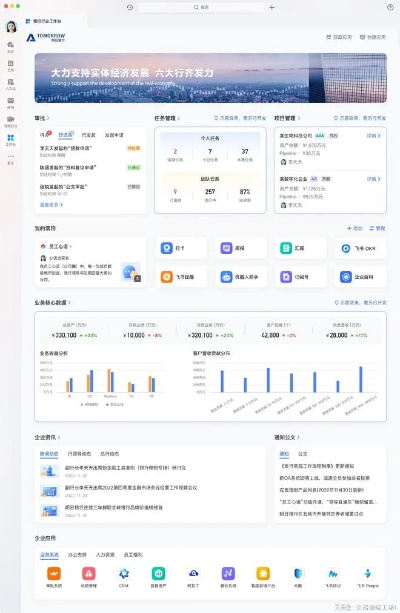
Task: Open the green chart enterprise app icon
Action: point(158,574)
